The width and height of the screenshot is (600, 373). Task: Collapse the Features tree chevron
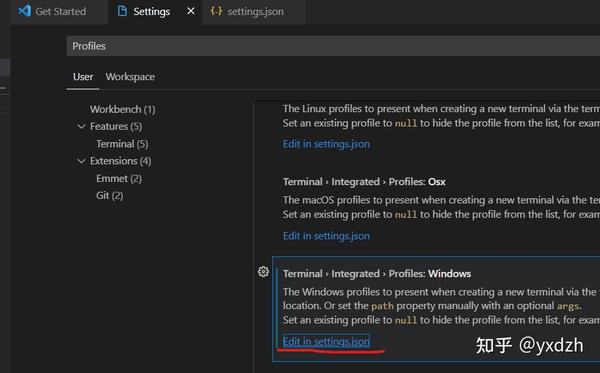click(81, 126)
